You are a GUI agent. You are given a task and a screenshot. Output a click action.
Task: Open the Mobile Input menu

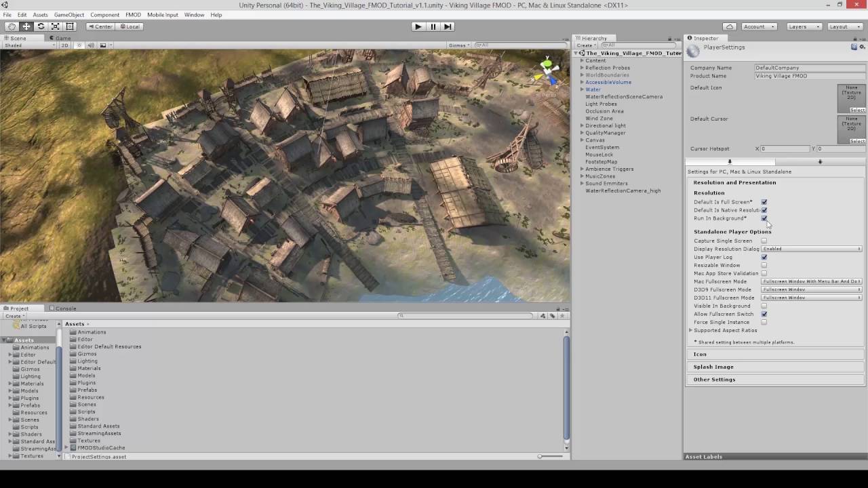coord(163,15)
